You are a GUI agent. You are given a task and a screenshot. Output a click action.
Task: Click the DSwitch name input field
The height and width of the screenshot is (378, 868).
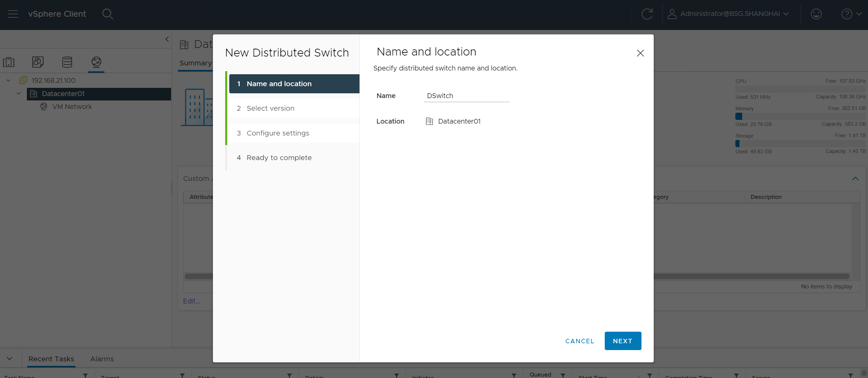tap(466, 96)
